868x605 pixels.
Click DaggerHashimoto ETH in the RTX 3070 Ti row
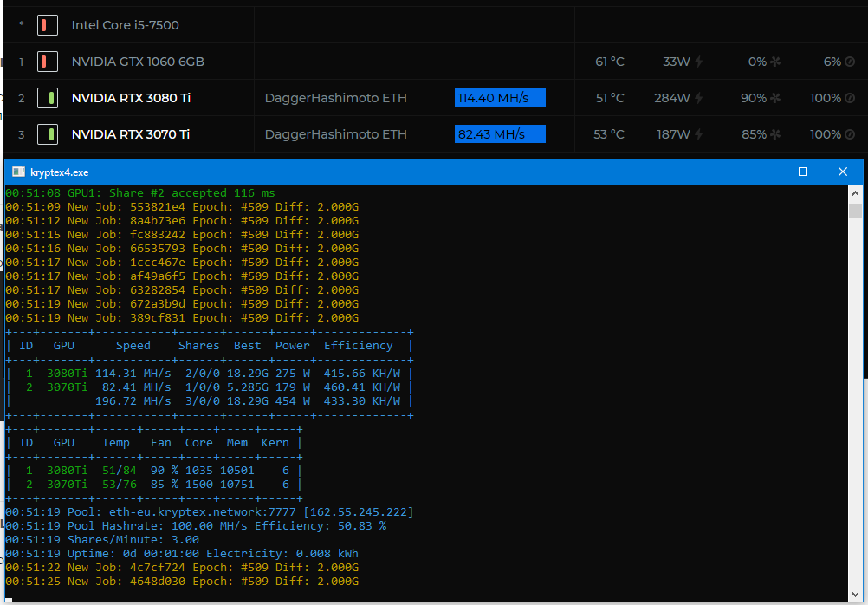click(336, 134)
